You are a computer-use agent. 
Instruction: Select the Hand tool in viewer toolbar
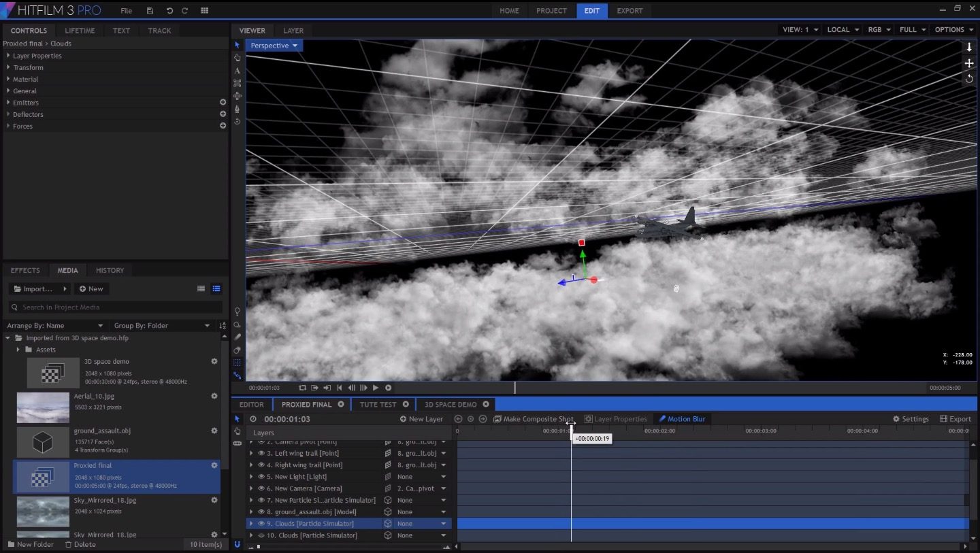(238, 58)
